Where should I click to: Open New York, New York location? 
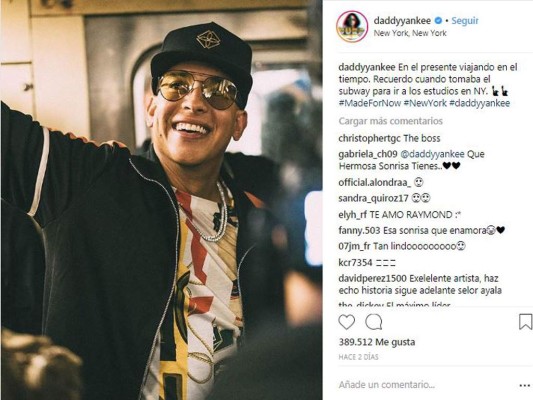tap(410, 33)
